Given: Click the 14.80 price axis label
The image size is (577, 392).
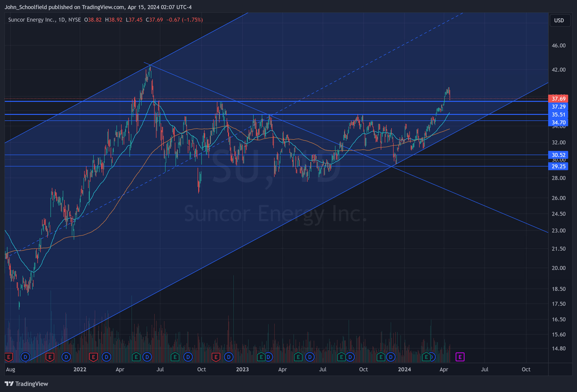Looking at the screenshot, I should (x=559, y=348).
